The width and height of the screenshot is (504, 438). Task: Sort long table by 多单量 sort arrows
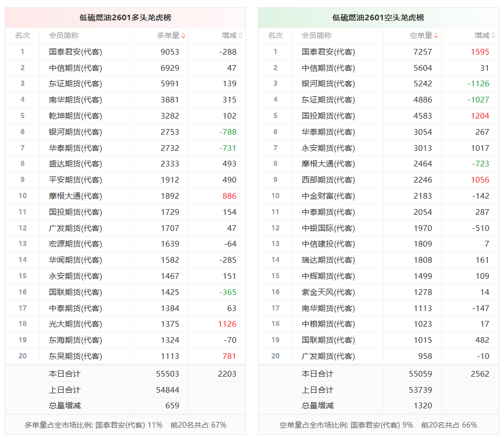click(183, 36)
